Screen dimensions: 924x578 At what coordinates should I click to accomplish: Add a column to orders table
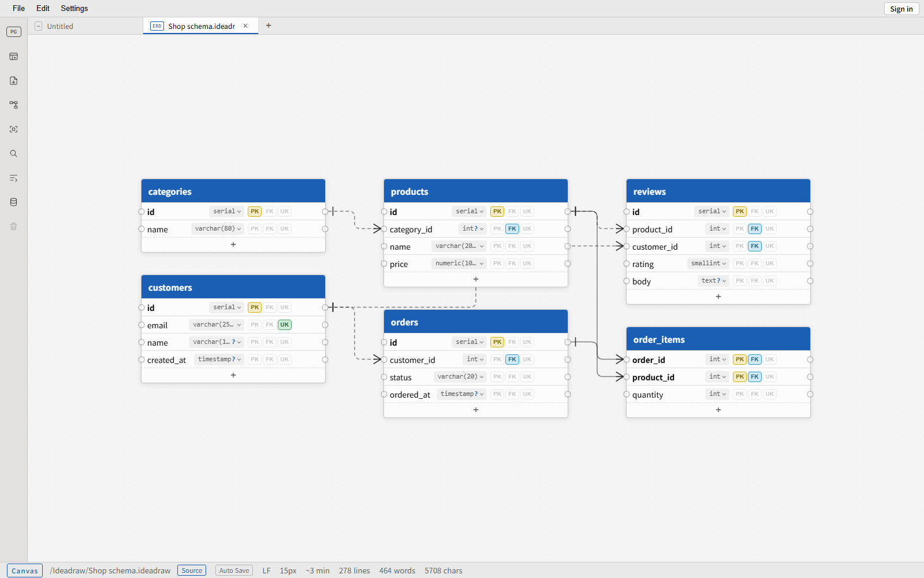pyautogui.click(x=476, y=410)
